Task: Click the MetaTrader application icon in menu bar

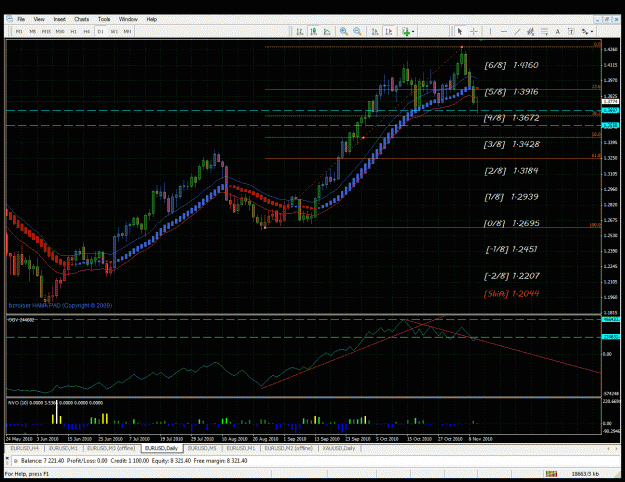Action: pos(10,19)
